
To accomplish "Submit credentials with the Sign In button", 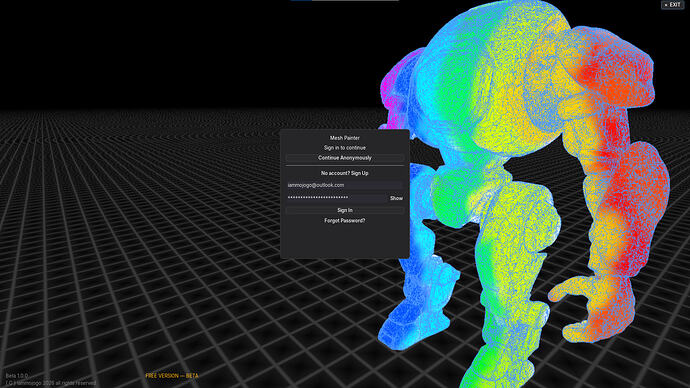I will [345, 210].
